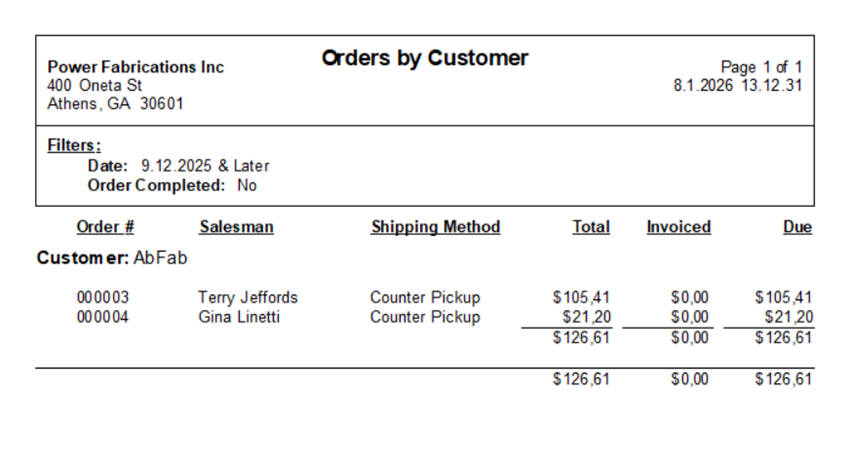
Task: Click the Date filter value 9.12.2025 & Later
Action: (205, 165)
